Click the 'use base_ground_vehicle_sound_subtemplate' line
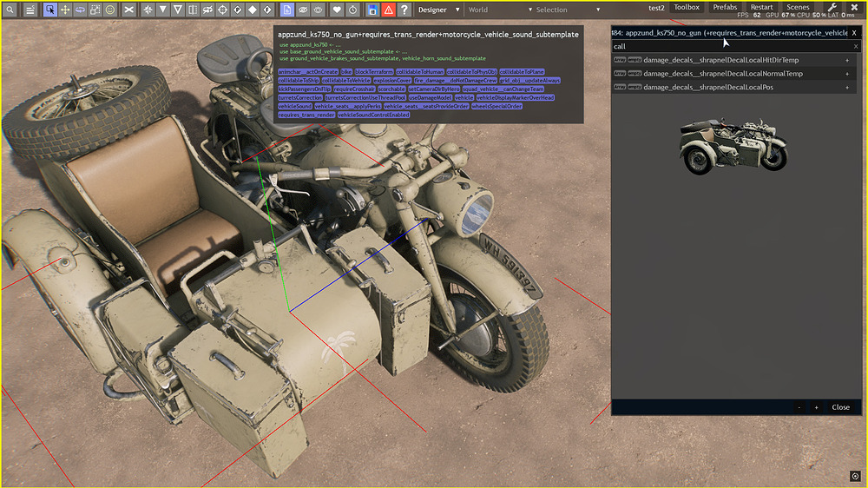The width and height of the screenshot is (868, 488). click(x=343, y=51)
